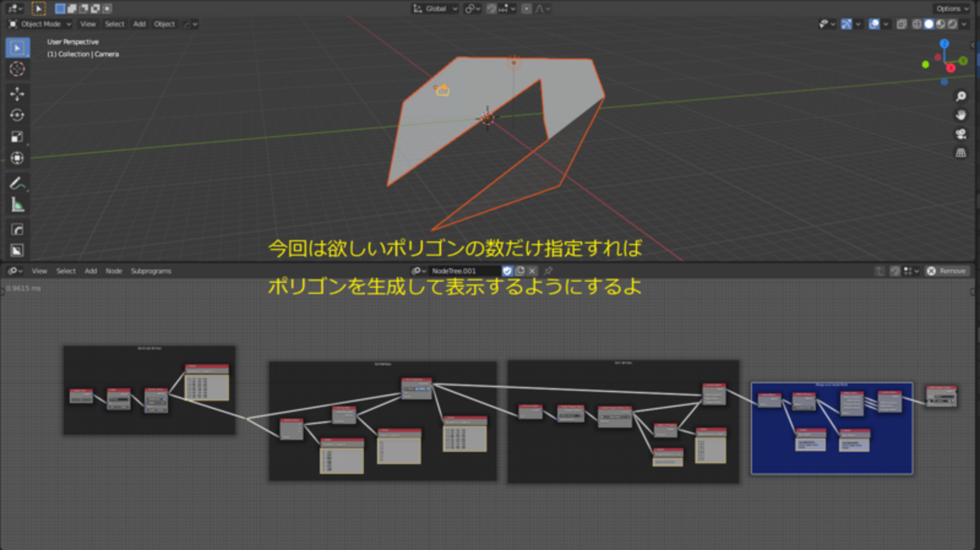Switch to material preview shading
The height and width of the screenshot is (550, 980).
(940, 24)
